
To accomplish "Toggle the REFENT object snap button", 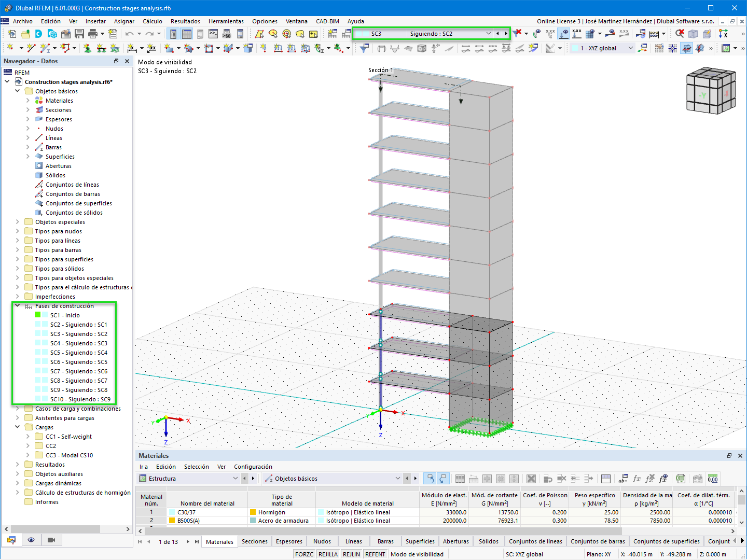I will tap(375, 554).
